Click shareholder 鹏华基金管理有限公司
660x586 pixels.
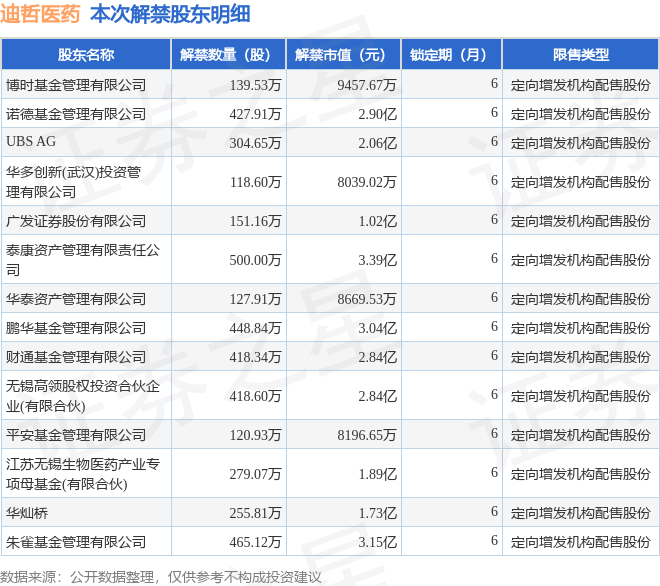76,328
